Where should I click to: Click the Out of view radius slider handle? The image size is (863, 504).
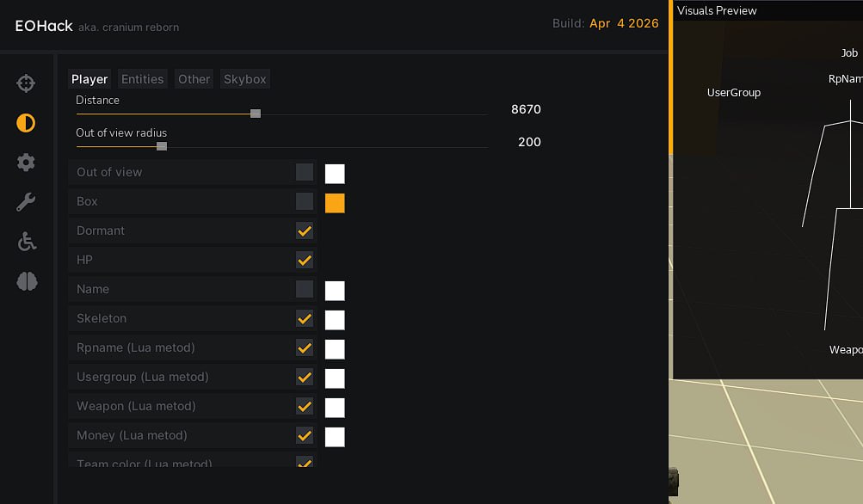coord(162,146)
